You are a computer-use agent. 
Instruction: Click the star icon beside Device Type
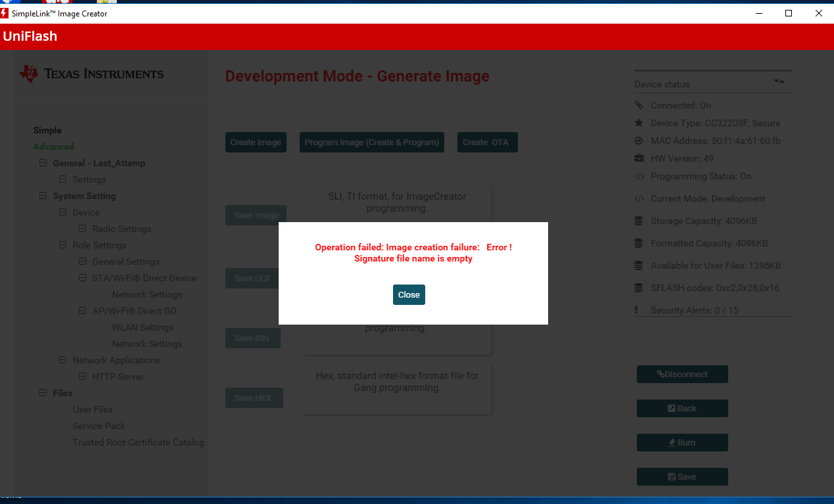639,123
